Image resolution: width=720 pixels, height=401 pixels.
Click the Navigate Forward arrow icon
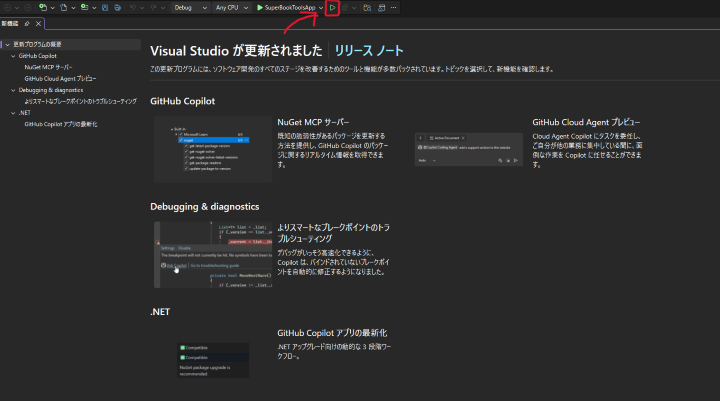28,7
